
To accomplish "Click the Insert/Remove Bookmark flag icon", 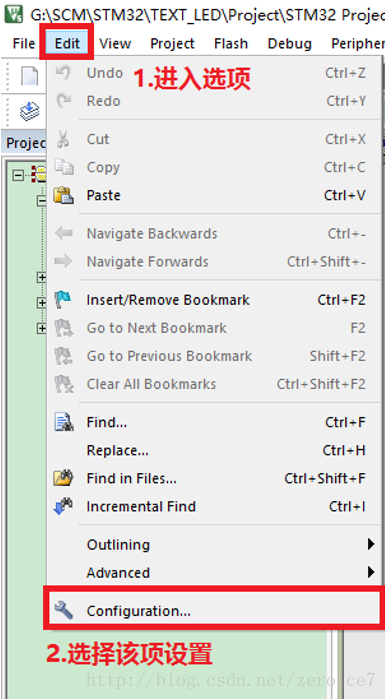I will [x=63, y=300].
